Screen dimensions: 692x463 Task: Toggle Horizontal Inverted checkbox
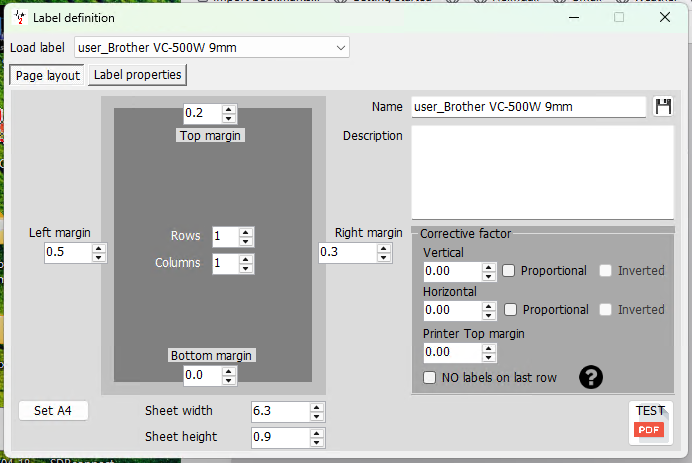tap(606, 309)
